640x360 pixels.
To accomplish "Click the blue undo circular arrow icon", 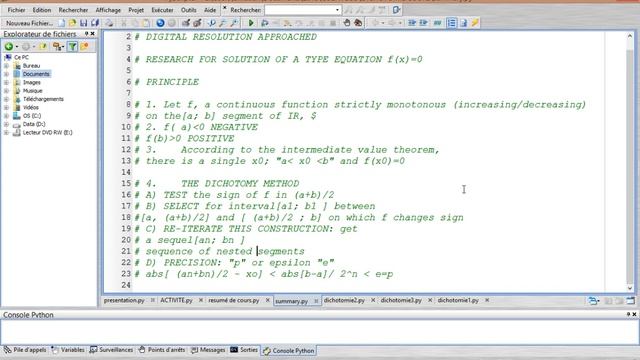I will 160,23.
